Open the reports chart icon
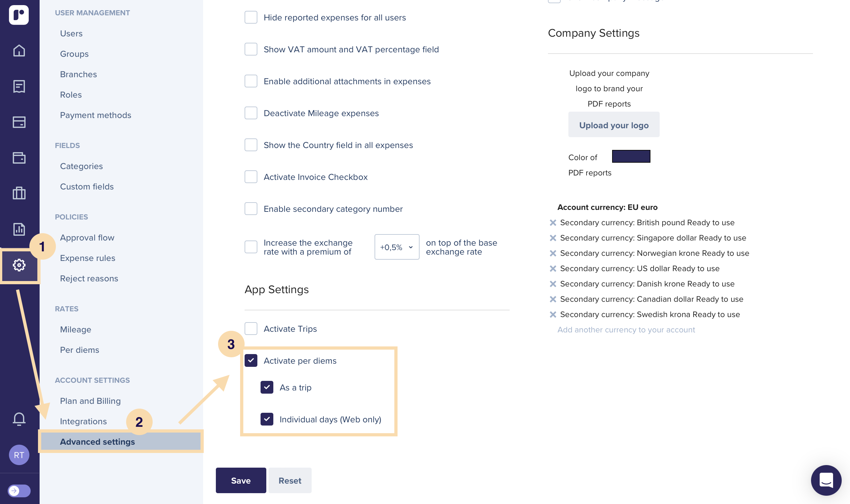Image resolution: width=850 pixels, height=504 pixels. (19, 229)
